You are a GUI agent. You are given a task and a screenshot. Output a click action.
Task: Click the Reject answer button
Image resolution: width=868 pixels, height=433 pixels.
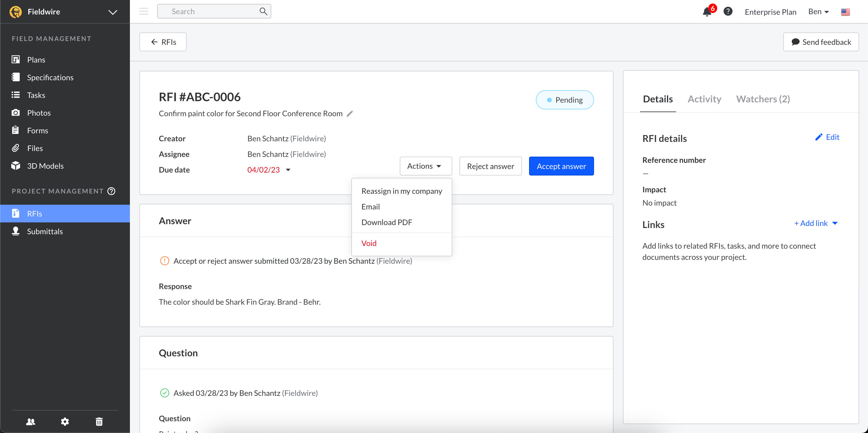pos(490,166)
